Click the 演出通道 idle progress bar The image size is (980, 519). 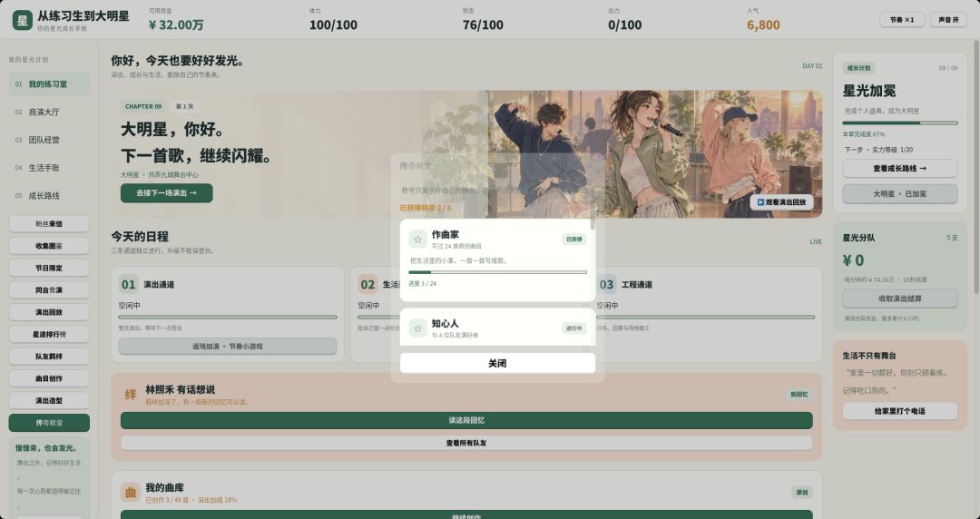[228, 317]
